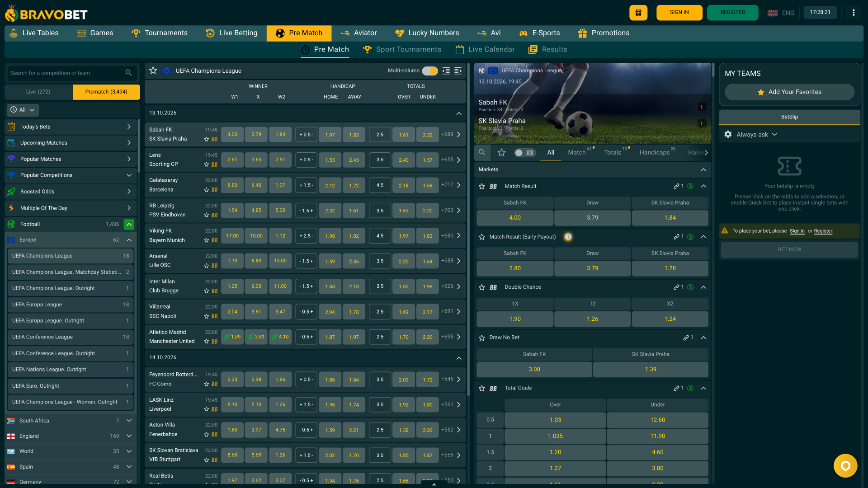Toggle the BB filter switch in markets
Image resolution: width=868 pixels, height=488 pixels.
click(525, 153)
